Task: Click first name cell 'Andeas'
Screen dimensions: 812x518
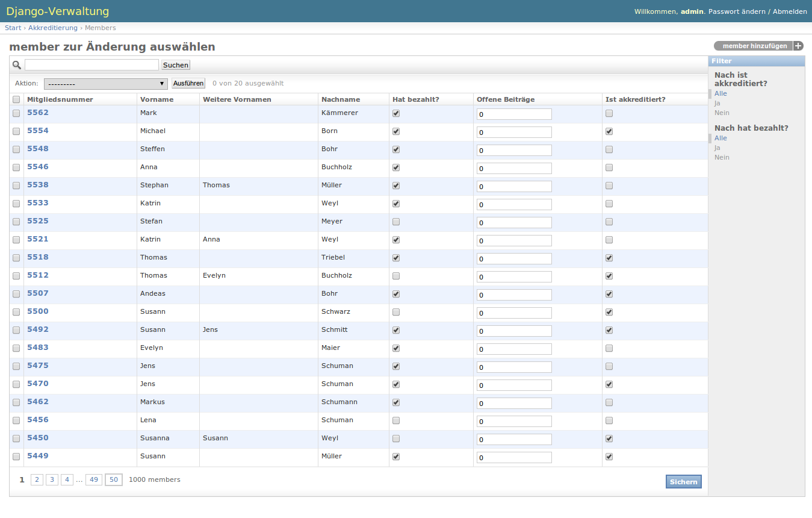Action: click(x=153, y=293)
